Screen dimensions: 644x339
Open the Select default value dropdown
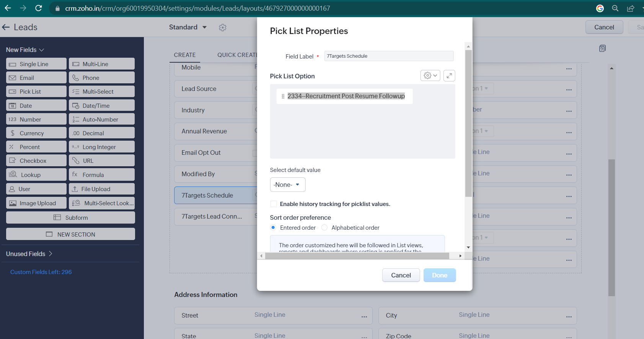[x=287, y=185]
